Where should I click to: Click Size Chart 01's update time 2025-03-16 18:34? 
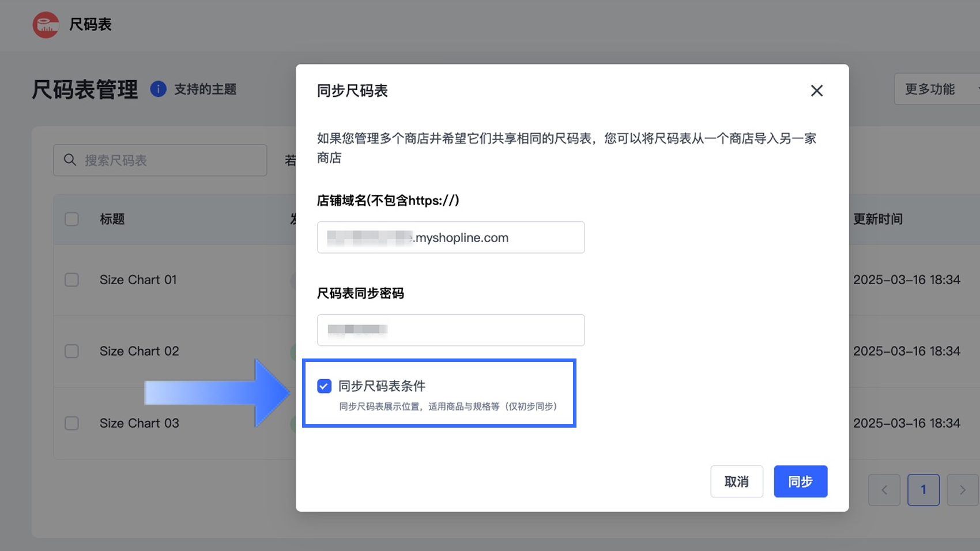pos(907,280)
